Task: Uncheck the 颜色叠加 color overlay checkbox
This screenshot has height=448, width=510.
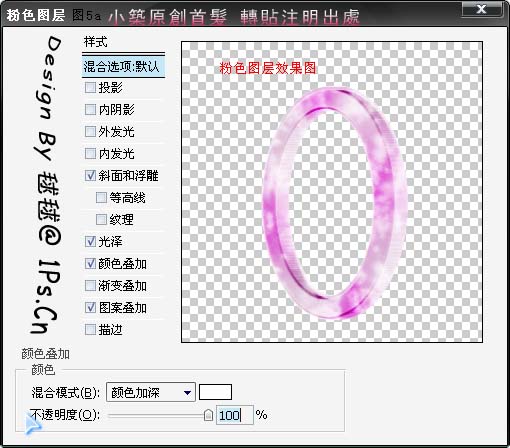Action: click(90, 264)
